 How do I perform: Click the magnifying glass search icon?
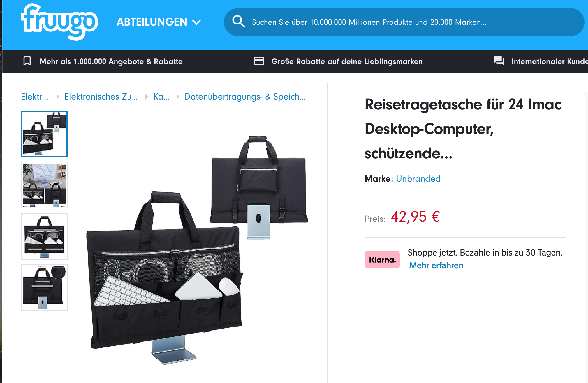coord(238,22)
